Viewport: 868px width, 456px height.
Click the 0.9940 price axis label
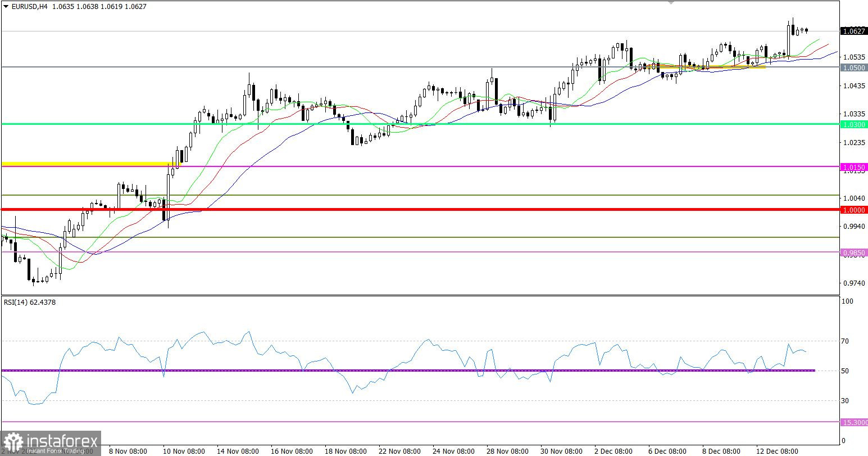pyautogui.click(x=853, y=226)
